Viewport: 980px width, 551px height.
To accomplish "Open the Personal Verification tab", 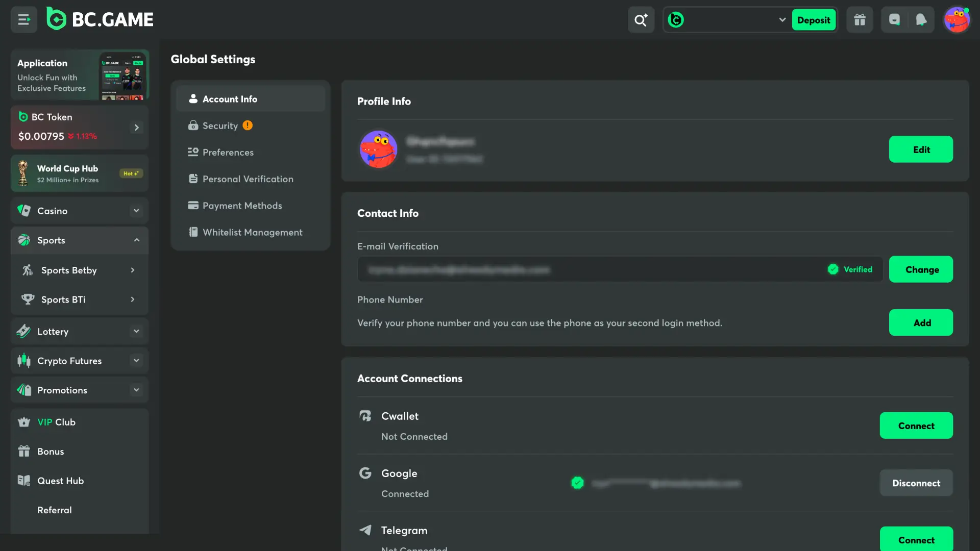I will (251, 179).
